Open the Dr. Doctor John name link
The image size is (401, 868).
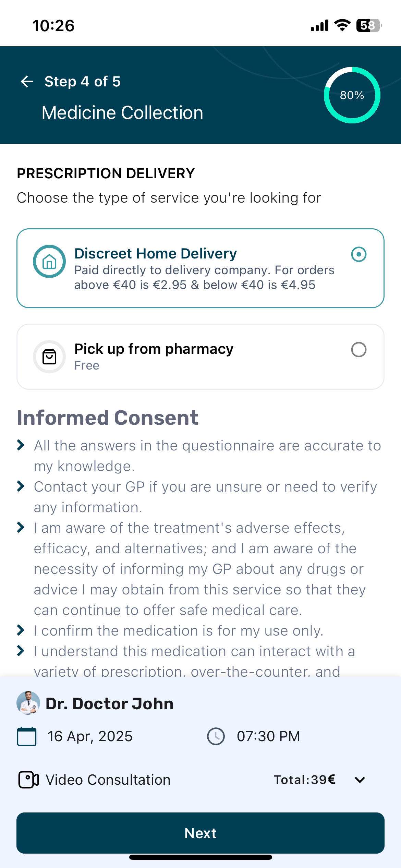(x=110, y=703)
